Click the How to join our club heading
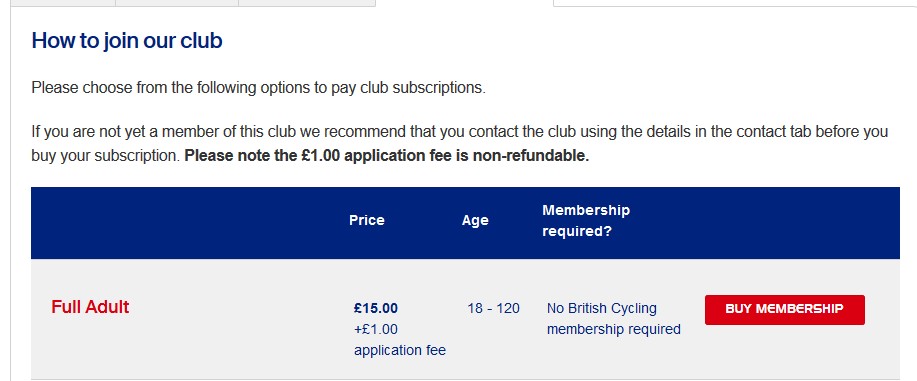This screenshot has height=381, width=917. point(127,41)
